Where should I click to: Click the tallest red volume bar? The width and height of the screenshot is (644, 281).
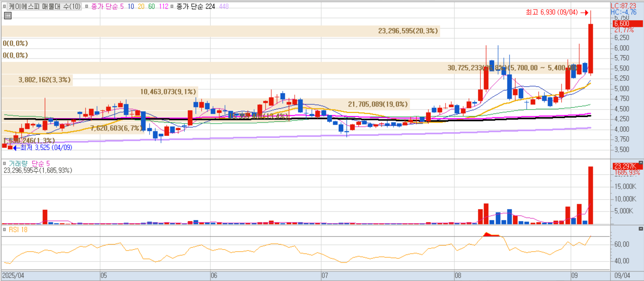coord(591,195)
